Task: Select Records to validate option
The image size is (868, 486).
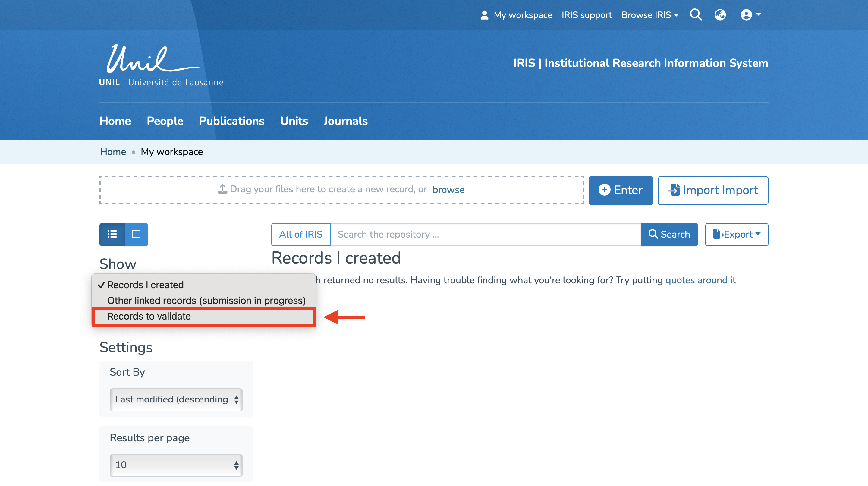Action: coord(149,316)
